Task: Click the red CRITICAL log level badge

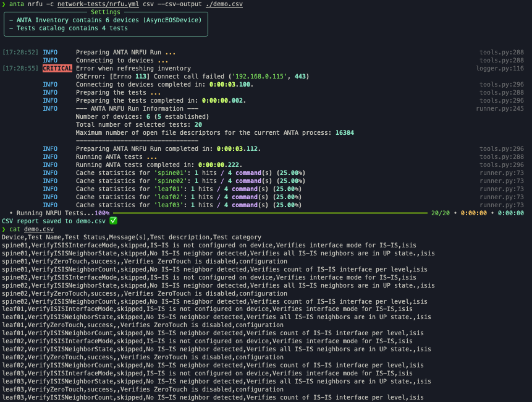Action: pos(57,69)
